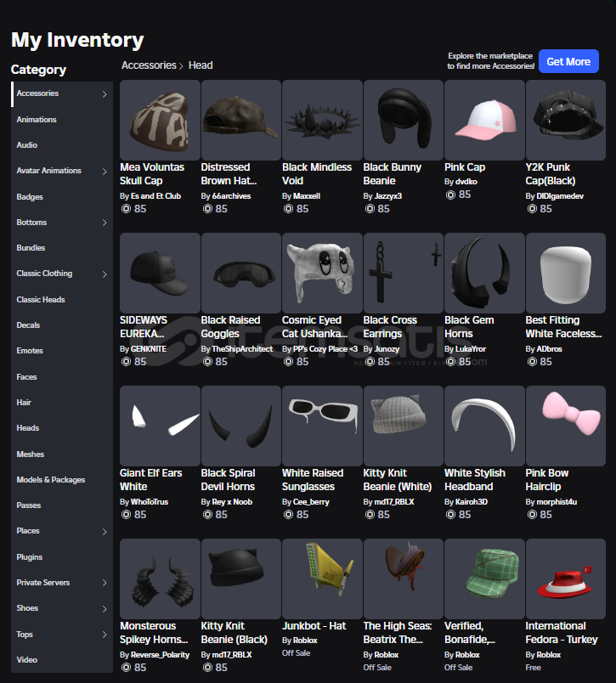Expand the Classic Clothing category arrow

point(105,274)
